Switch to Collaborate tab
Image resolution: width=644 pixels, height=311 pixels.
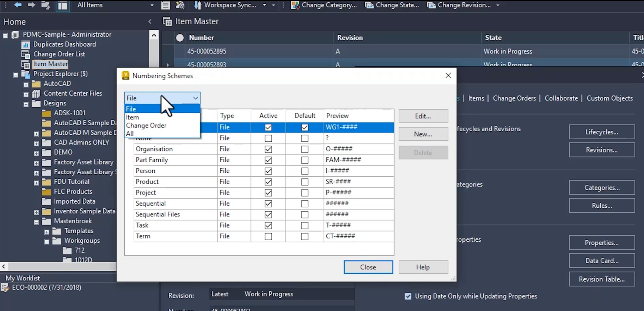tap(561, 98)
